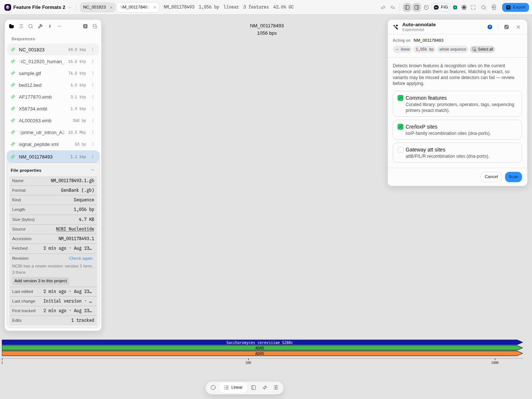Screen dimensions: 532x399
Task: Click the Select all chip
Action: click(482, 49)
